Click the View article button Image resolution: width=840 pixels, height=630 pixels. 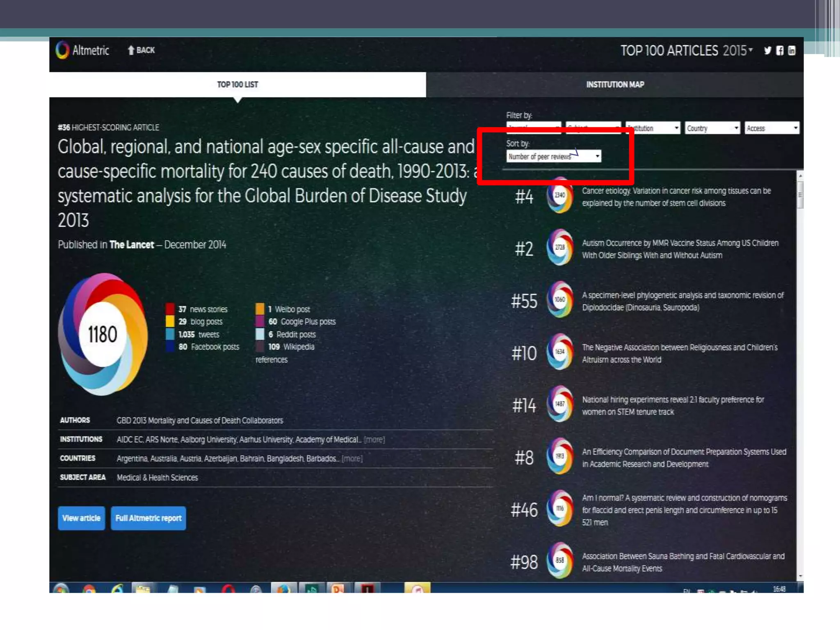(x=81, y=518)
